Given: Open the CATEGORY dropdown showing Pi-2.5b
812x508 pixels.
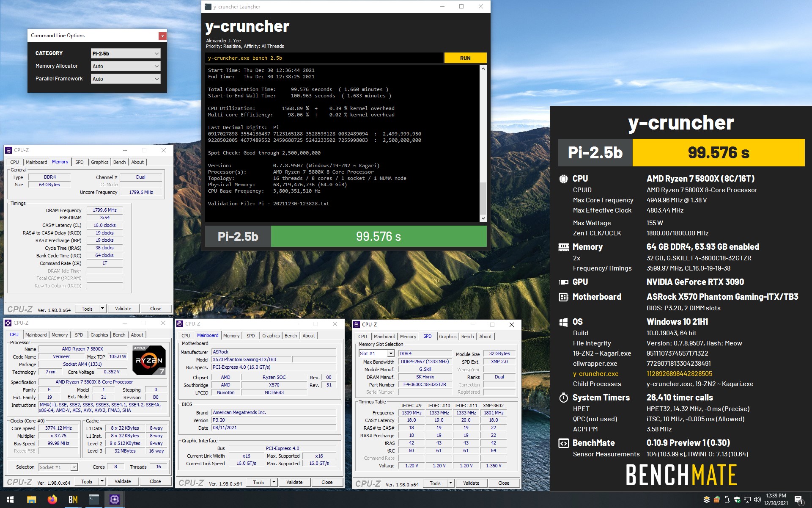Looking at the screenshot, I should [x=126, y=53].
